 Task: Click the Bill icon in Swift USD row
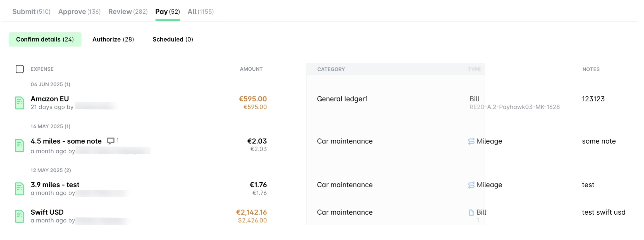(x=471, y=212)
